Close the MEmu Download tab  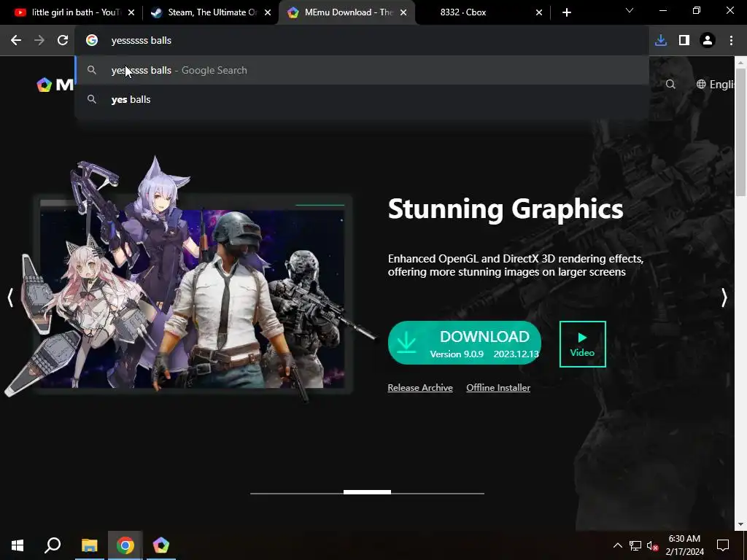tap(403, 12)
